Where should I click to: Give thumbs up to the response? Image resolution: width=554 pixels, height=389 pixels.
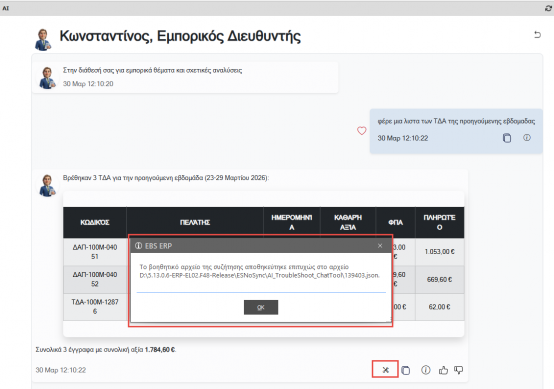(x=443, y=370)
